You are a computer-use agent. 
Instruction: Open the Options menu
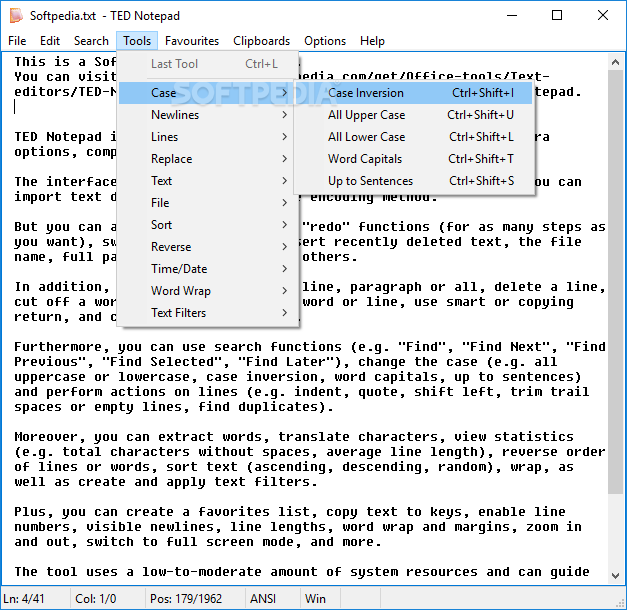pyautogui.click(x=325, y=41)
